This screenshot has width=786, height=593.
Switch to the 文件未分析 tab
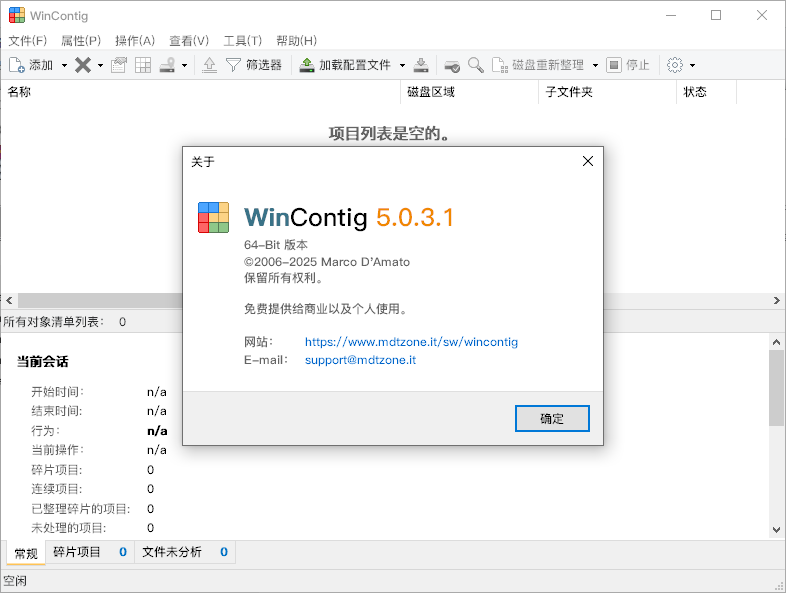point(184,552)
